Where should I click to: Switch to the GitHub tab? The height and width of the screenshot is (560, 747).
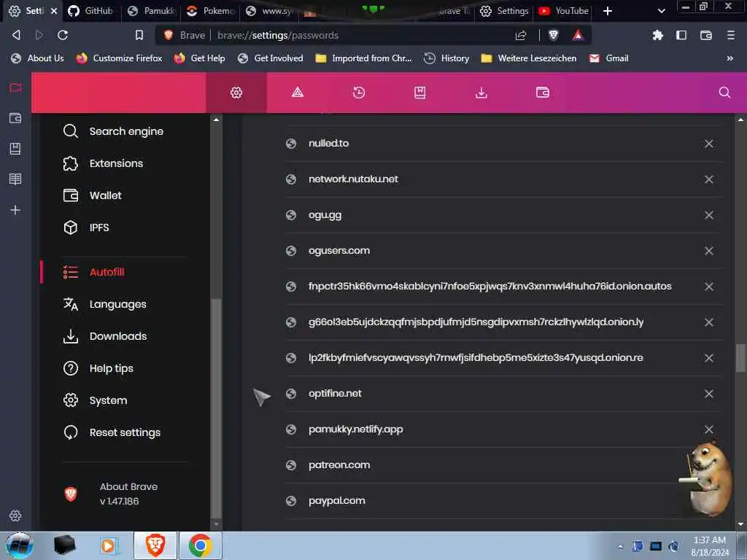91,11
